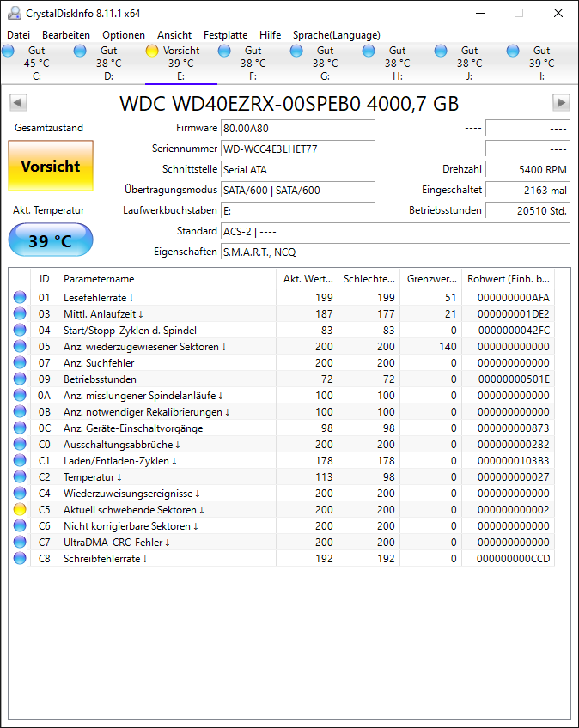Click the Eingeschaltet value 2163 mal
Screen dimensions: 579x728
[x=527, y=190]
